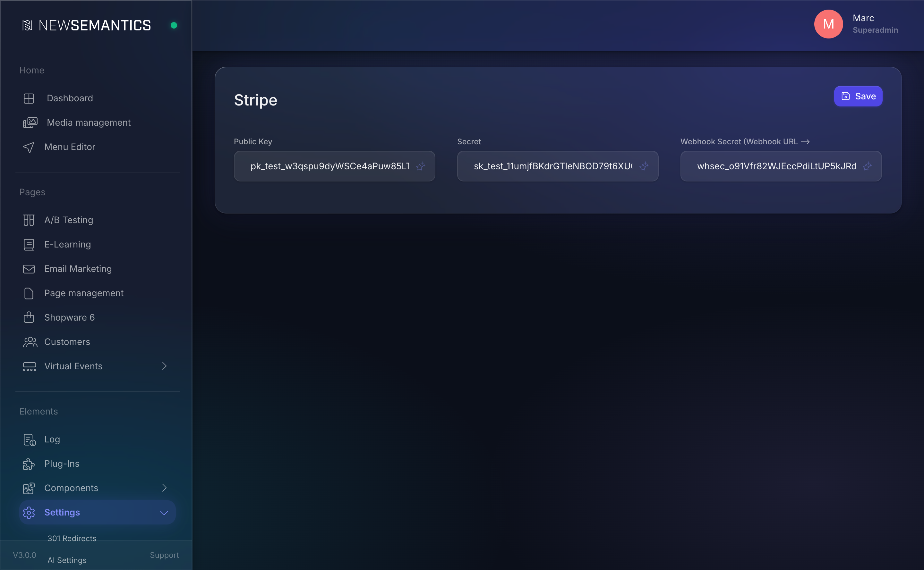
Task: Open 301 Redirects settings
Action: pyautogui.click(x=72, y=538)
